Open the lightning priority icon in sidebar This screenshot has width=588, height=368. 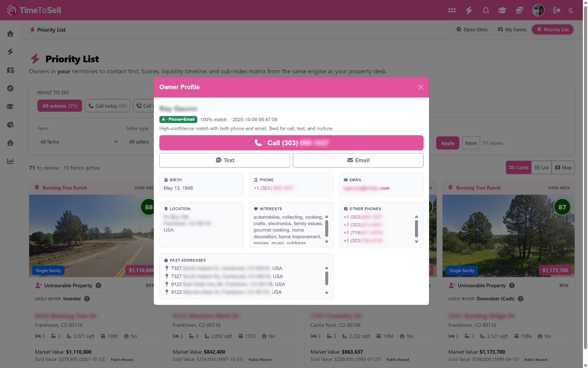point(10,52)
